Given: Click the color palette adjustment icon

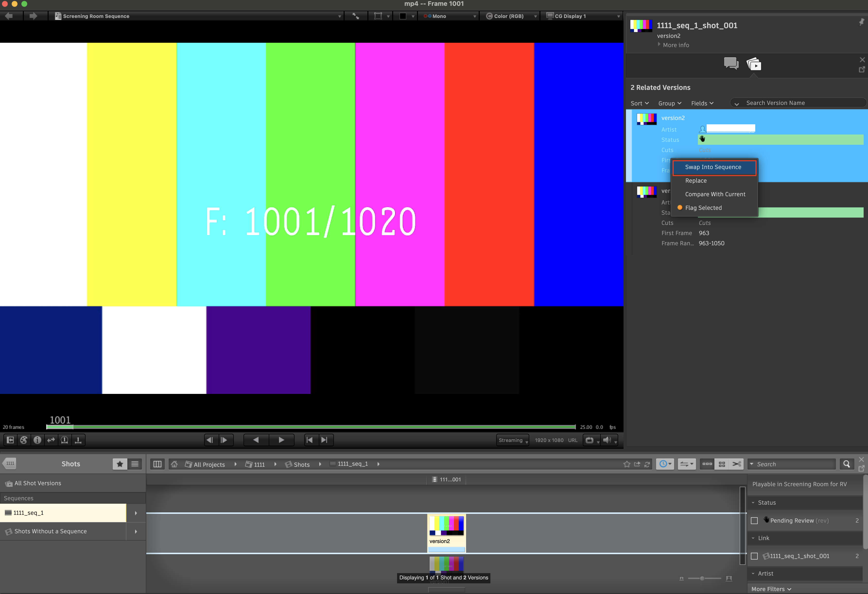Looking at the screenshot, I should tap(24, 440).
